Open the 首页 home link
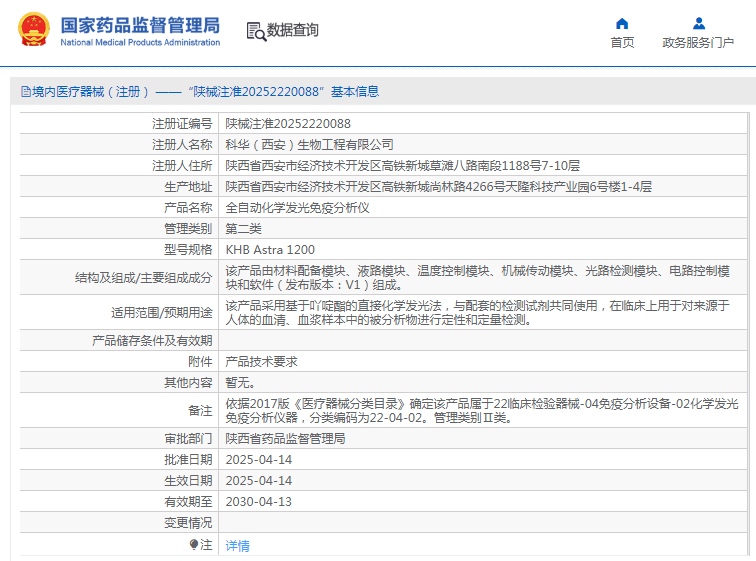The width and height of the screenshot is (756, 561). coord(622,42)
